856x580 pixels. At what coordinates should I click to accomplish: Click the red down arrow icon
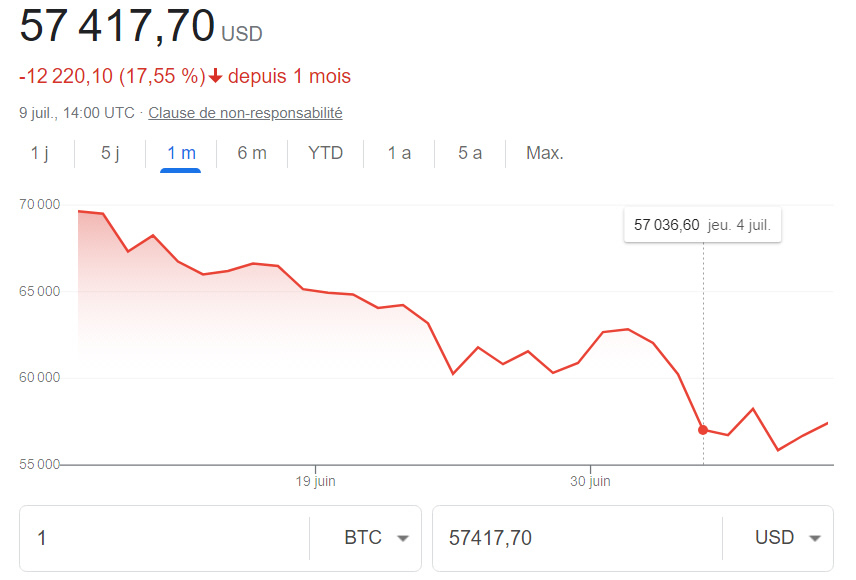(215, 77)
